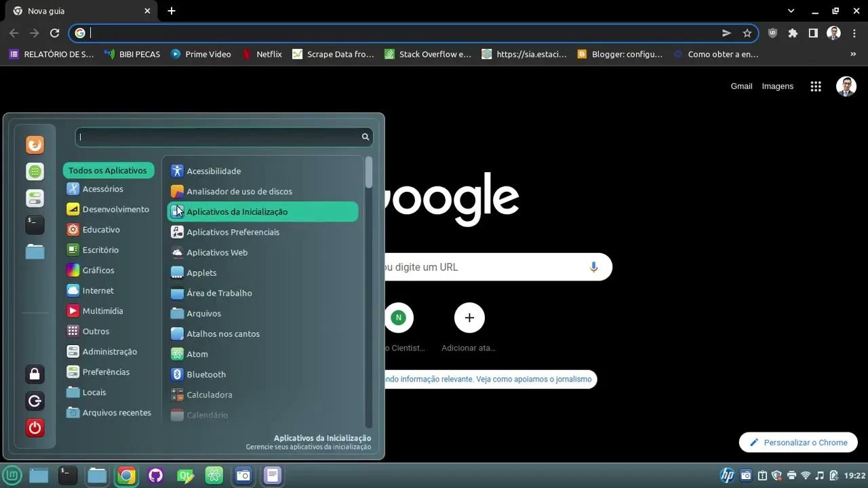868x488 pixels.
Task: Select the Todos os Aplicativos filter
Action: coord(108,170)
